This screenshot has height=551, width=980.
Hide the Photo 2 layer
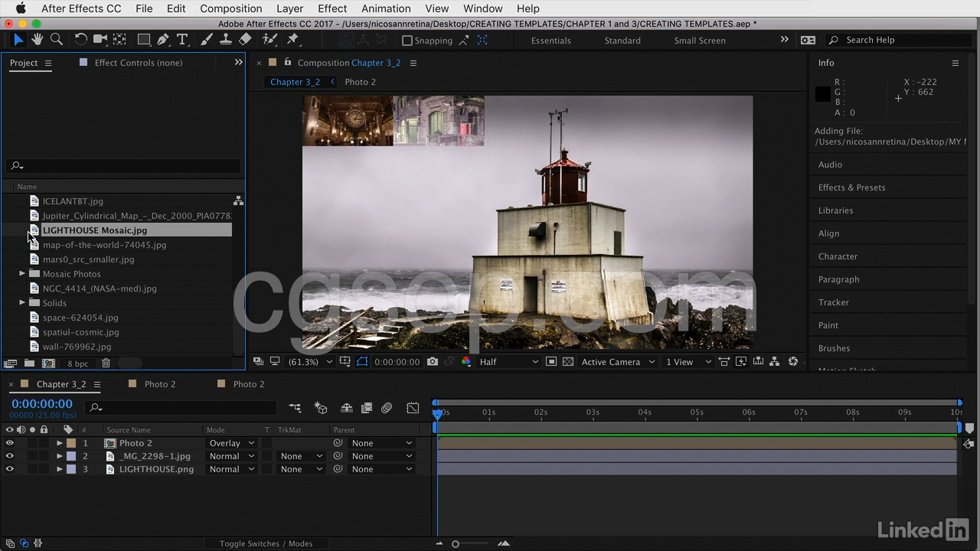[x=10, y=443]
